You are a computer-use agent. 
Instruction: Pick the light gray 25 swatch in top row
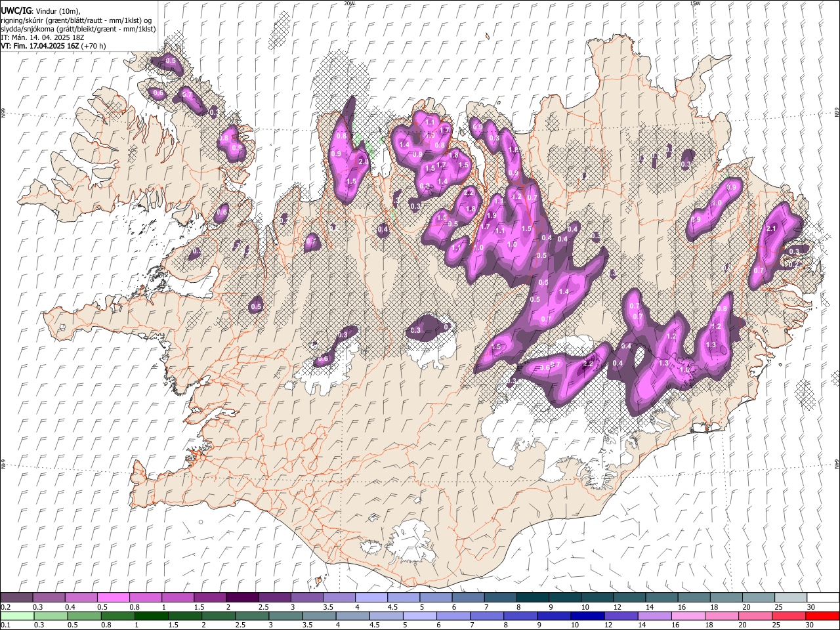click(790, 598)
